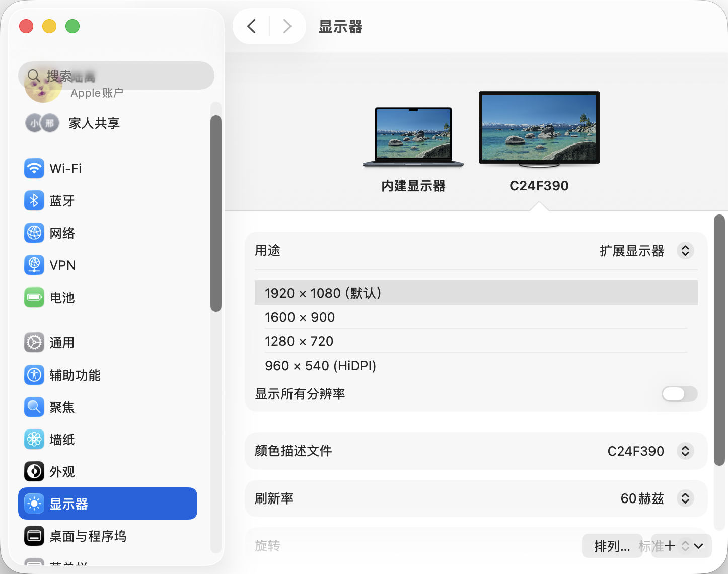Screen dimensions: 728x574
Task: Open the Network globe icon
Action: pyautogui.click(x=34, y=233)
